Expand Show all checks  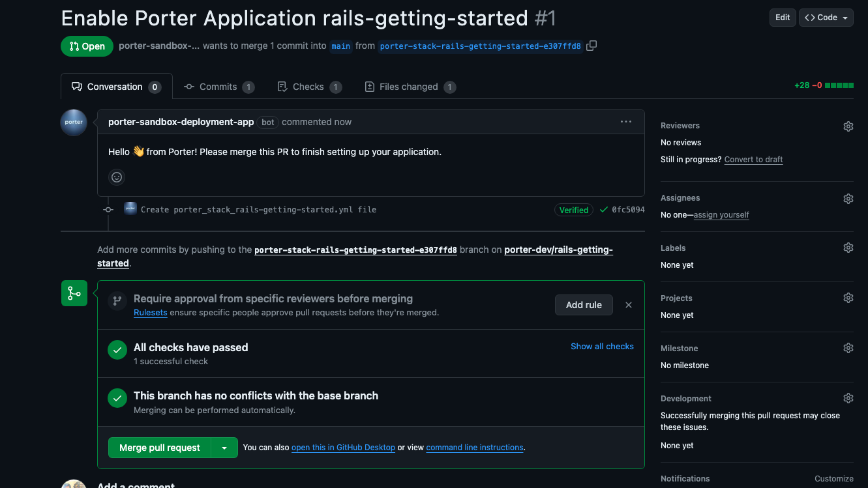coord(602,347)
